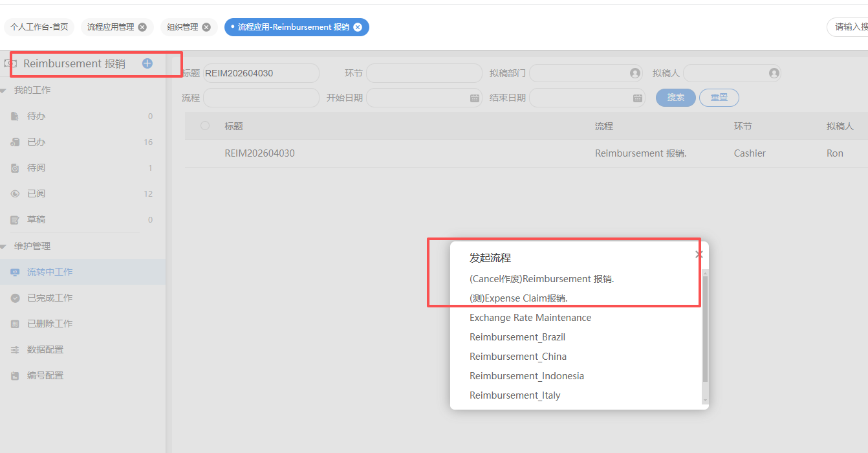Open 已办 list in sidebar
868x453 pixels.
[x=83, y=142]
